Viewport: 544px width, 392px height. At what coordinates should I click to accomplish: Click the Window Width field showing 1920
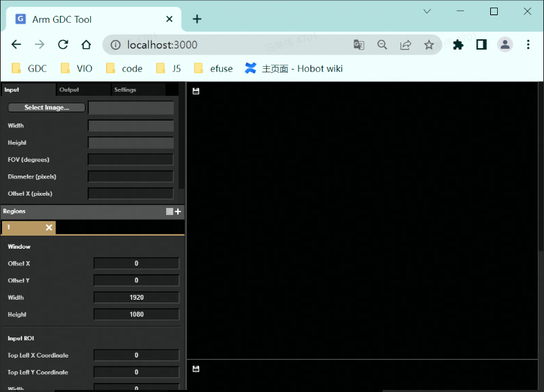137,298
